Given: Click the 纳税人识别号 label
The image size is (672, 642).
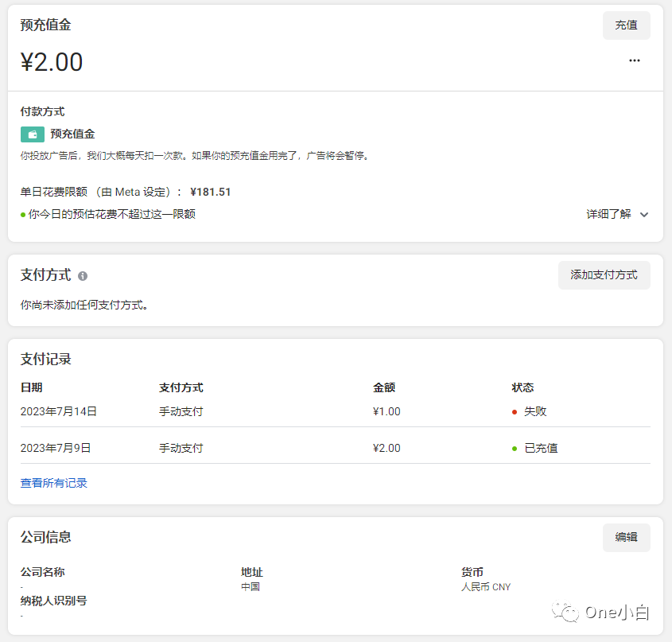Looking at the screenshot, I should [x=53, y=601].
